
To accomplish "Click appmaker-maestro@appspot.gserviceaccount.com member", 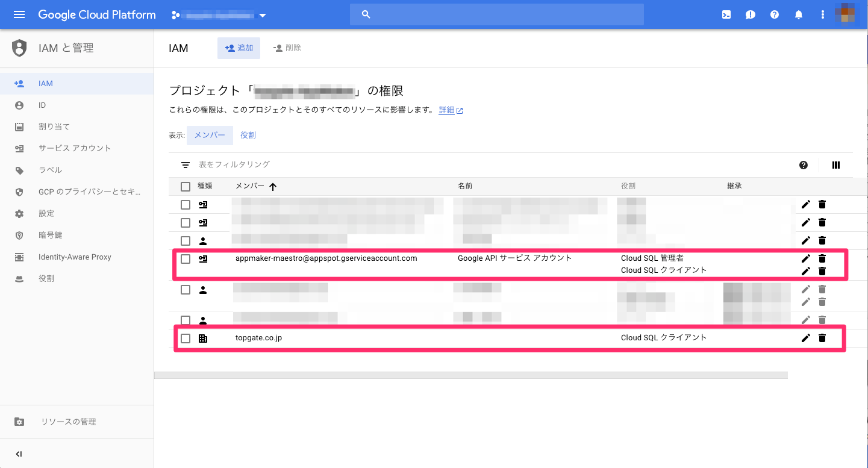I will [x=326, y=258].
